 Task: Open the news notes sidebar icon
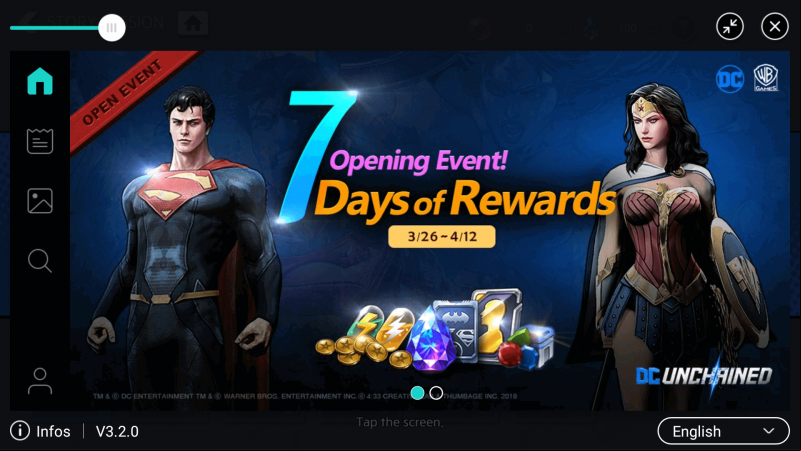tap(40, 141)
